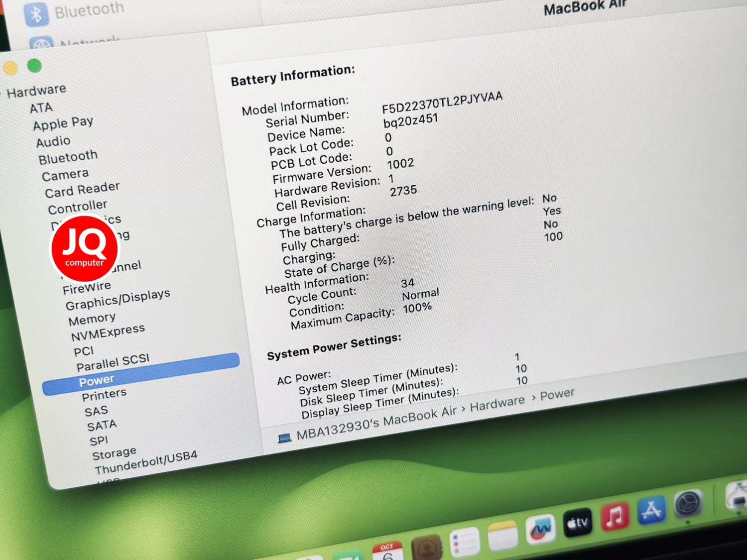747x560 pixels.
Task: Select SATA in the sidebar
Action: point(102,426)
